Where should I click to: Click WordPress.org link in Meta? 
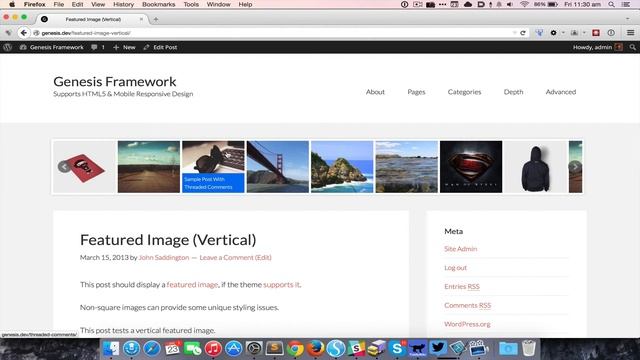point(467,324)
